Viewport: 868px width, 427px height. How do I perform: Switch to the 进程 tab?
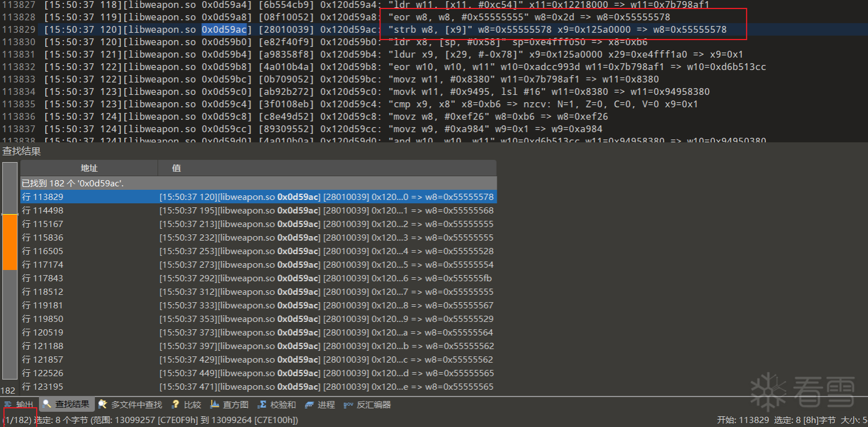tap(319, 404)
